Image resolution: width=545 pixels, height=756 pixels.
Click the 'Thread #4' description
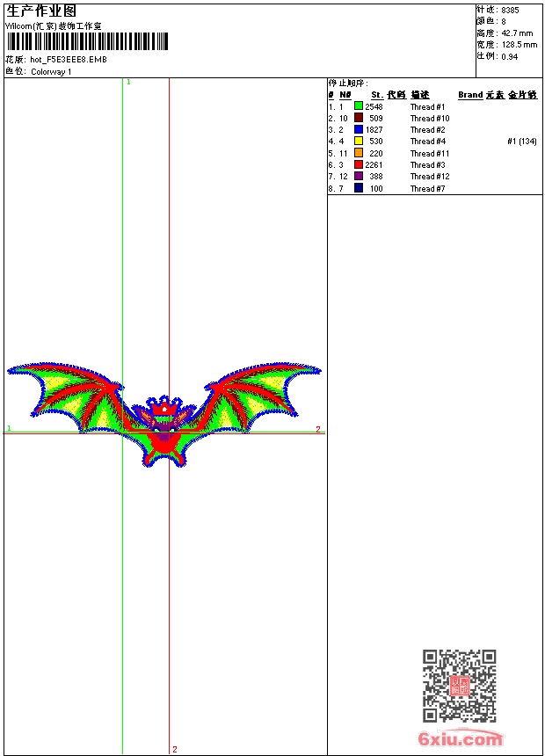428,142
